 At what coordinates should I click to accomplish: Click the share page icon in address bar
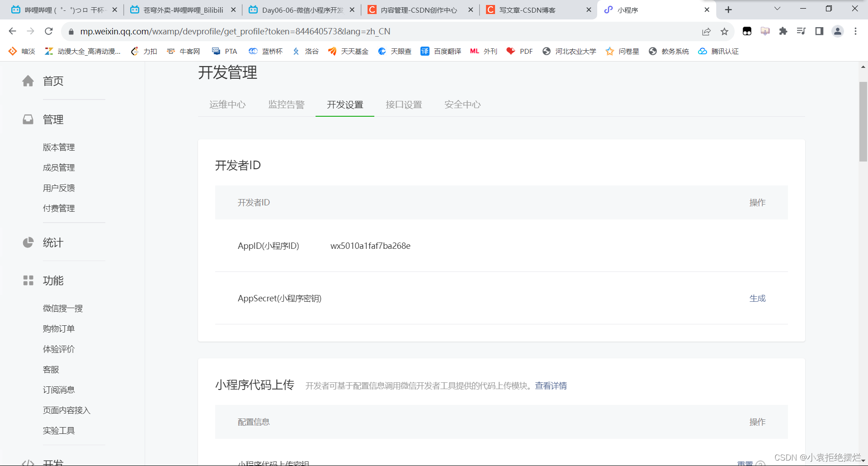coord(706,31)
